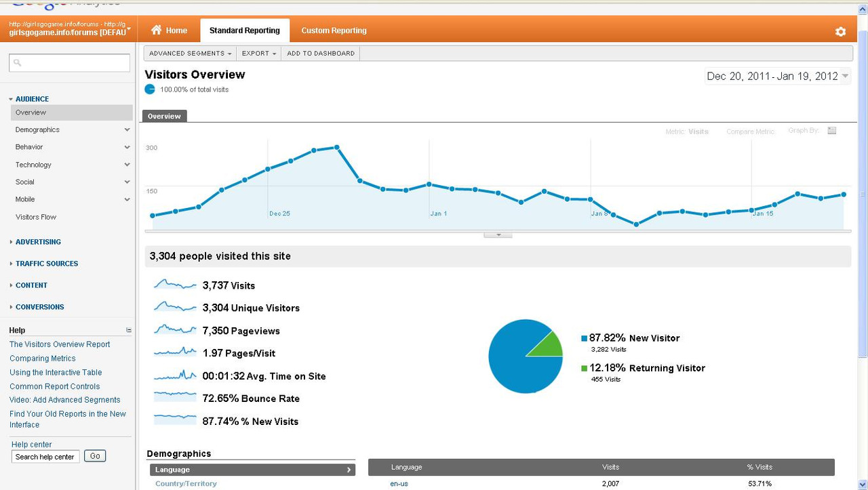Switch to Custom Reporting tab

click(334, 30)
